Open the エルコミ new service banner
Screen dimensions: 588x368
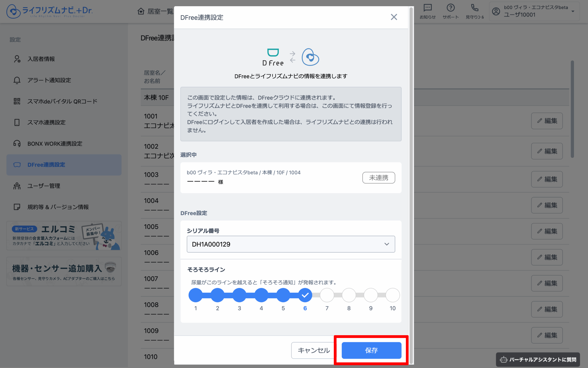coord(64,236)
